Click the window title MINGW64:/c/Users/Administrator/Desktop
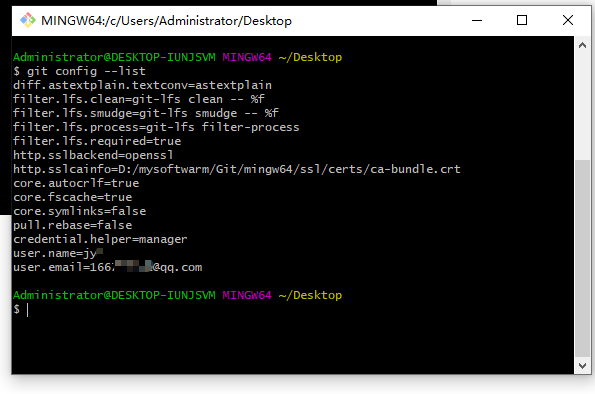The width and height of the screenshot is (595, 394). [166, 21]
